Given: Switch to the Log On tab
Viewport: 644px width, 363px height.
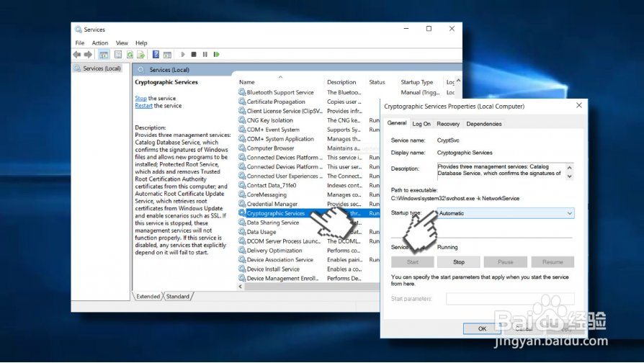Looking at the screenshot, I should pyautogui.click(x=421, y=124).
